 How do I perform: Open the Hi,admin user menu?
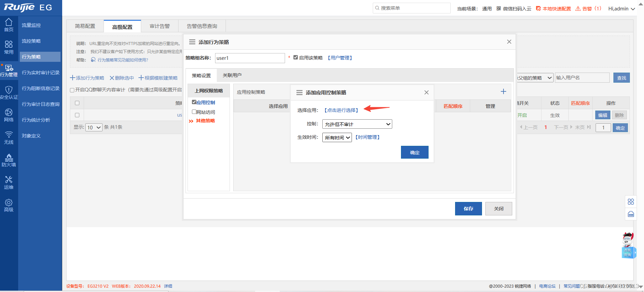pyautogui.click(x=621, y=9)
